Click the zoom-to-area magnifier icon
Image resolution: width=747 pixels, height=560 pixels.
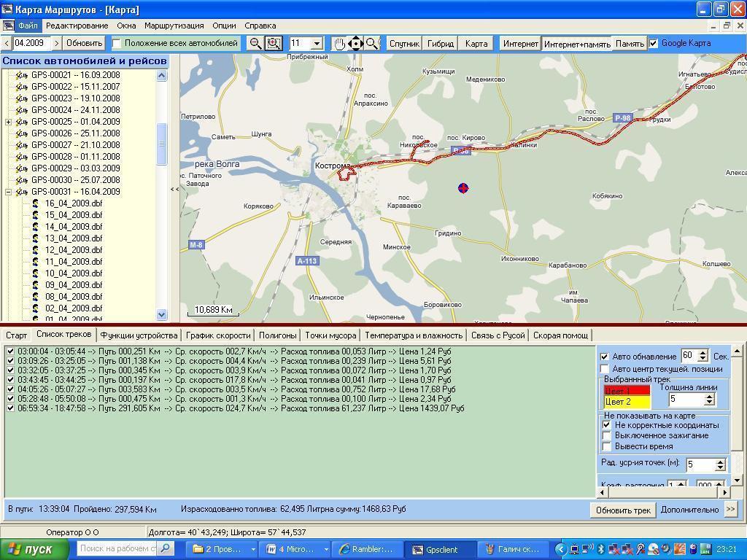[x=274, y=43]
